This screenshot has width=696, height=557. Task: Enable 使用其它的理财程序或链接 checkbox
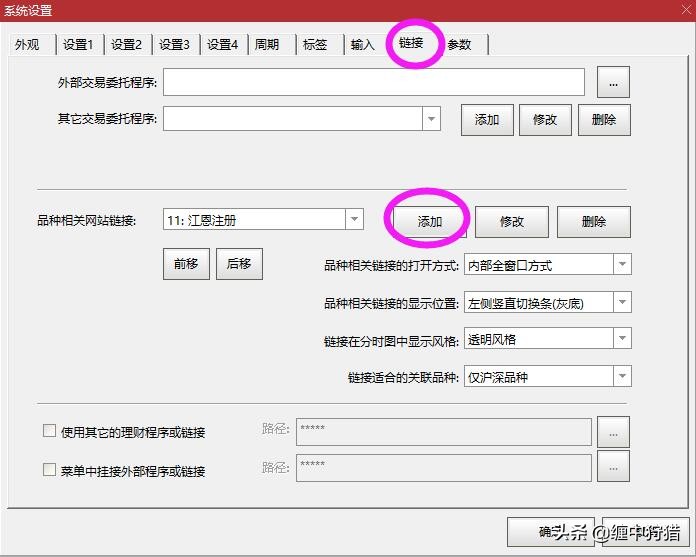click(x=49, y=431)
